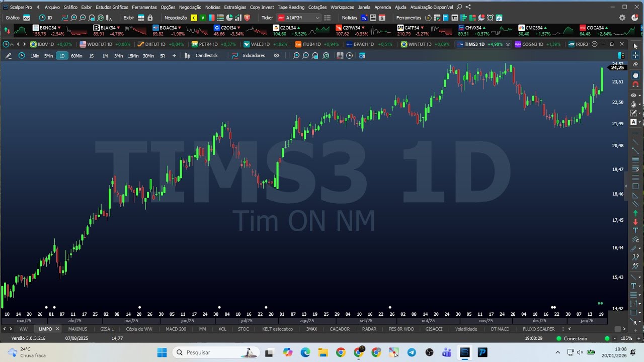Screen dimensions: 644x362
Task: Select the 5Min timeframe
Action: [48, 56]
